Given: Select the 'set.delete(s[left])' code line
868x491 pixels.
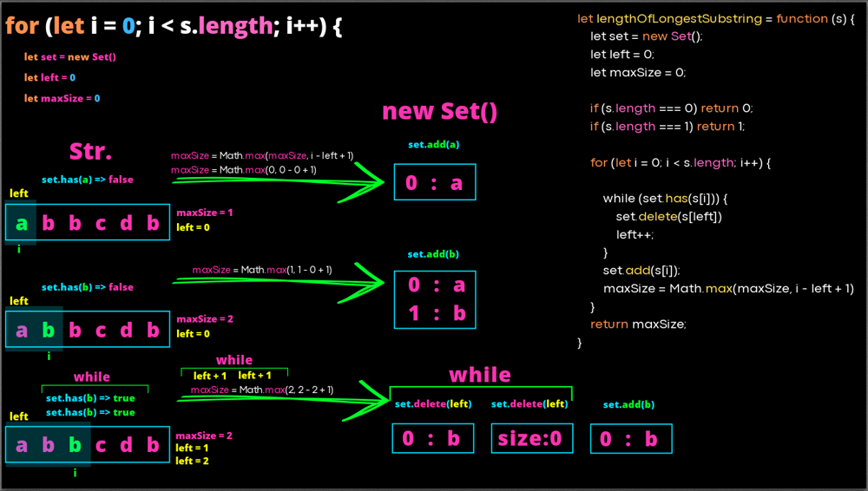Looking at the screenshot, I should (668, 216).
